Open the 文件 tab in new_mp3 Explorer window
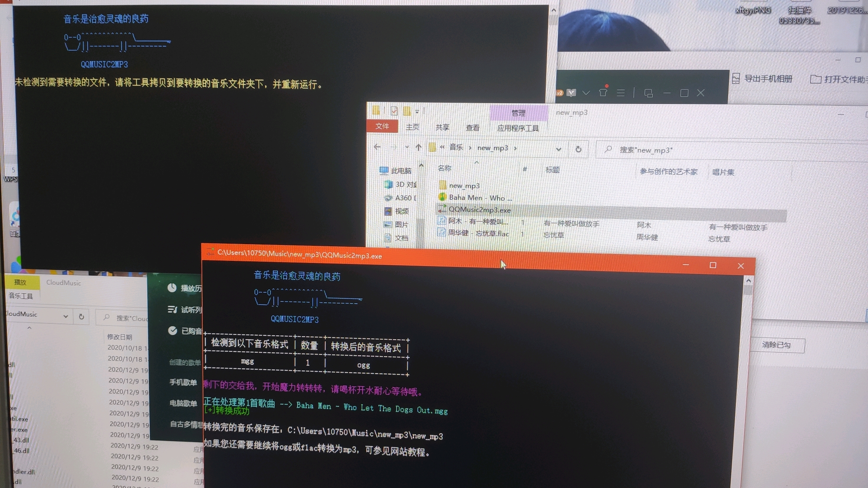The image size is (868, 488). pos(382,126)
